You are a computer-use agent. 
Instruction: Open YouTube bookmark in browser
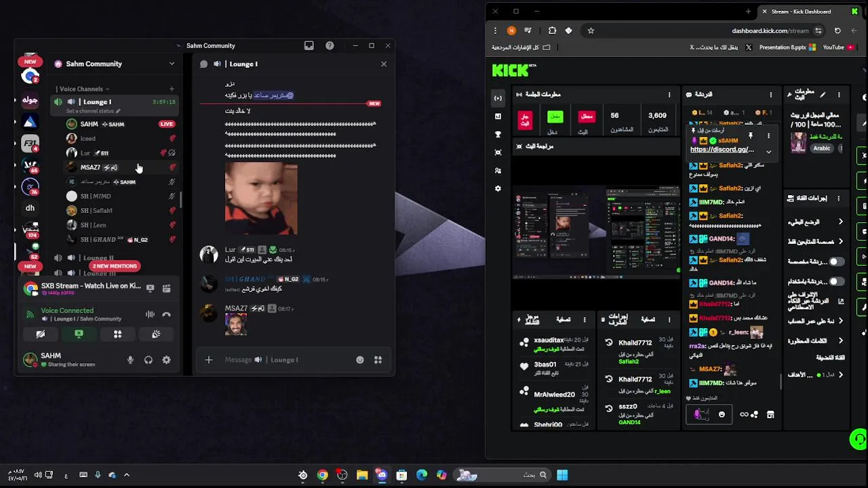tap(839, 47)
